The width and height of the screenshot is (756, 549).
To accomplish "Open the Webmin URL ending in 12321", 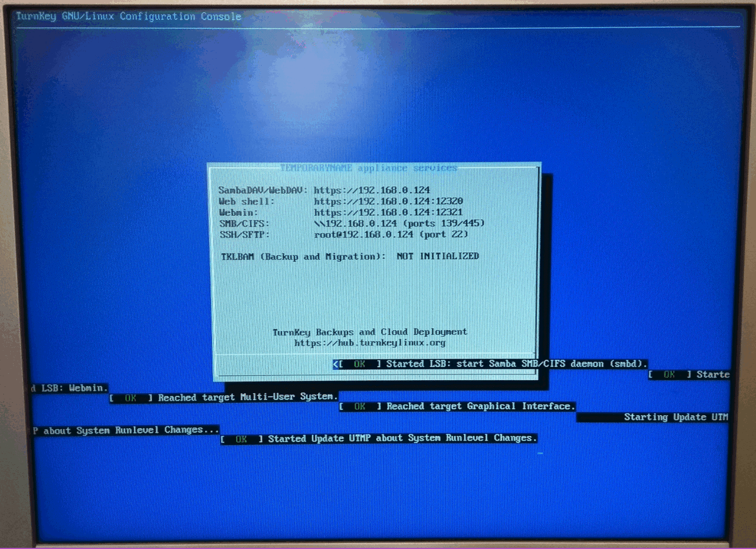I will 388,213.
